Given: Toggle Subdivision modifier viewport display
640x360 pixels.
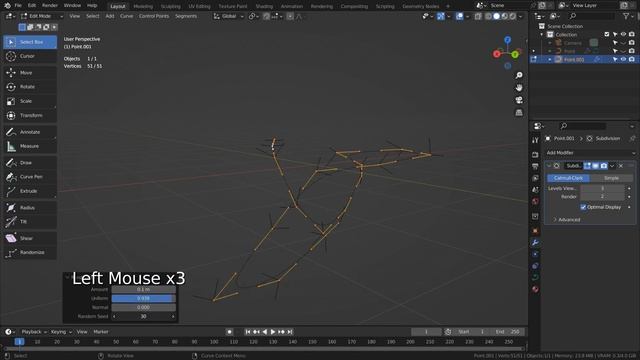Looking at the screenshot, I should [596, 166].
